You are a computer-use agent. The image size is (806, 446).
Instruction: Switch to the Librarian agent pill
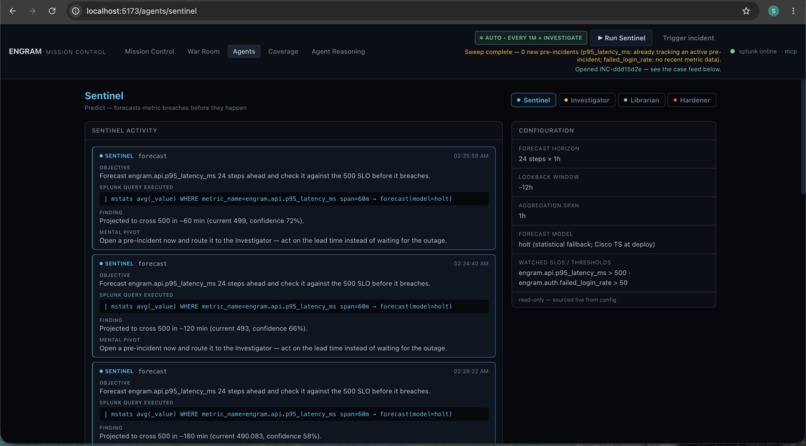pyautogui.click(x=640, y=100)
